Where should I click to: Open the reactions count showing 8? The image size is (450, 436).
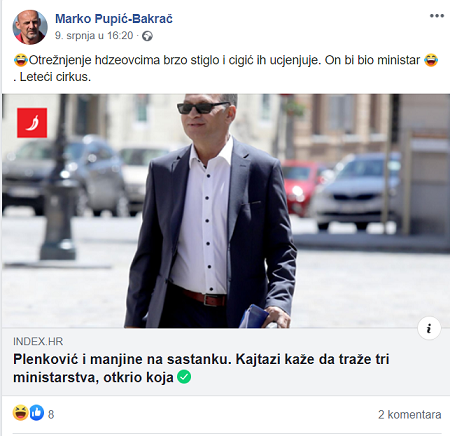51,414
